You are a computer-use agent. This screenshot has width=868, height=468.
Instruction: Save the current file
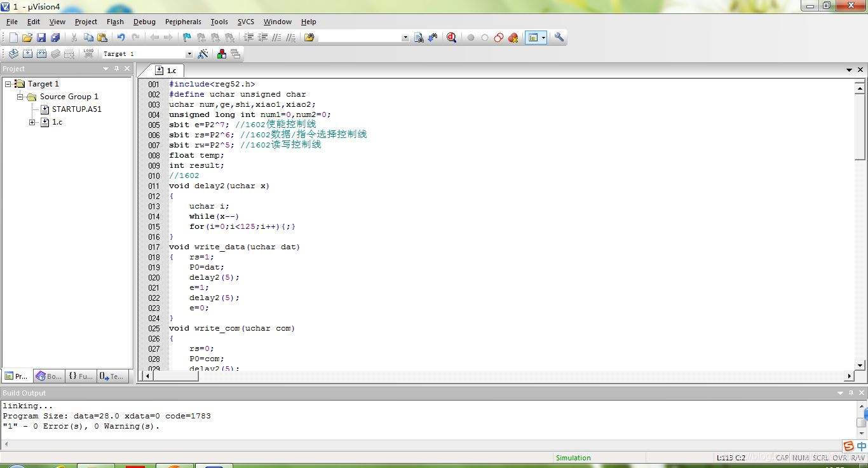tap(41, 38)
